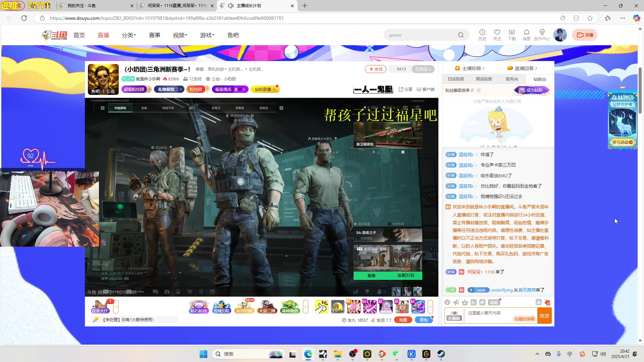Click the 发送 send button
Screen dimensions: 644x362
(544, 316)
